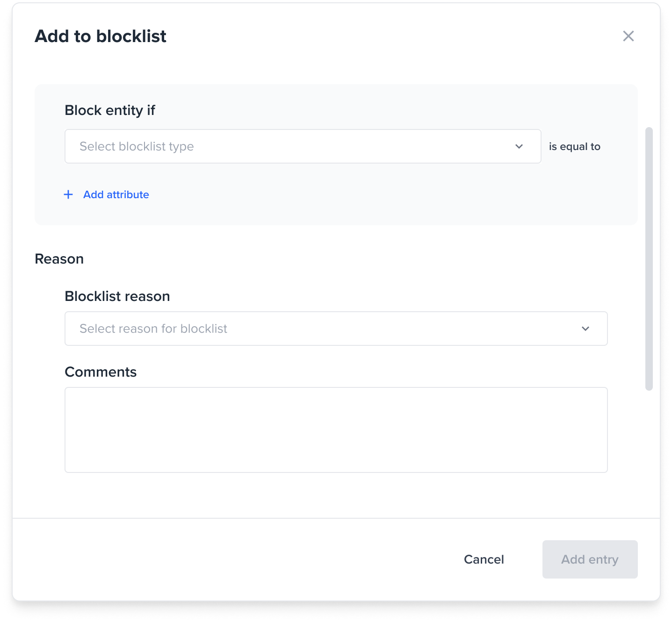Click the Reason section heading

point(59,259)
